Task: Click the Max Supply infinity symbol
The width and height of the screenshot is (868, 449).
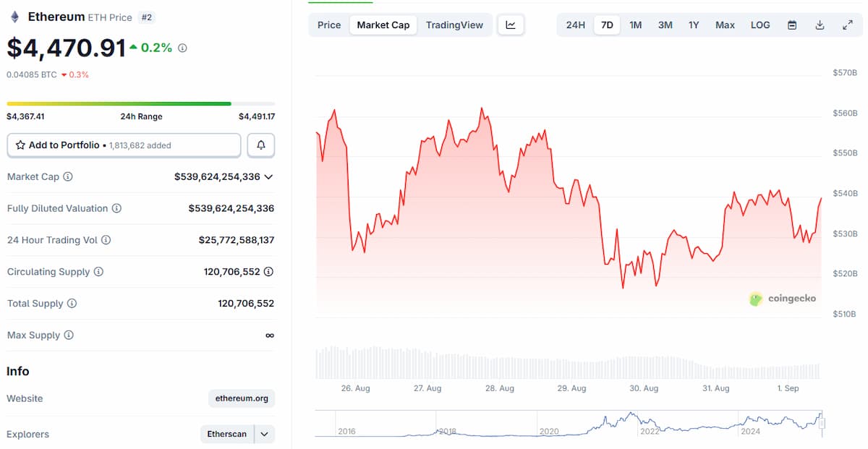Action: (270, 335)
